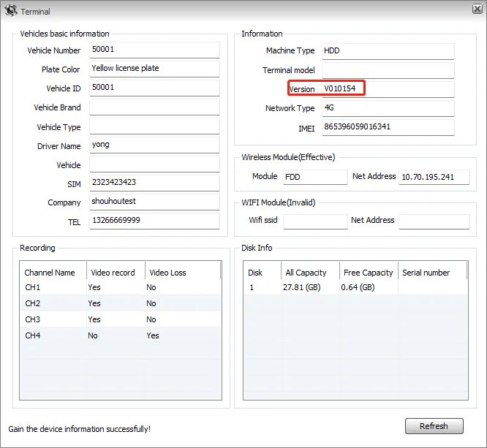
Task: Click the Terminal app icon in title bar
Action: coord(11,11)
